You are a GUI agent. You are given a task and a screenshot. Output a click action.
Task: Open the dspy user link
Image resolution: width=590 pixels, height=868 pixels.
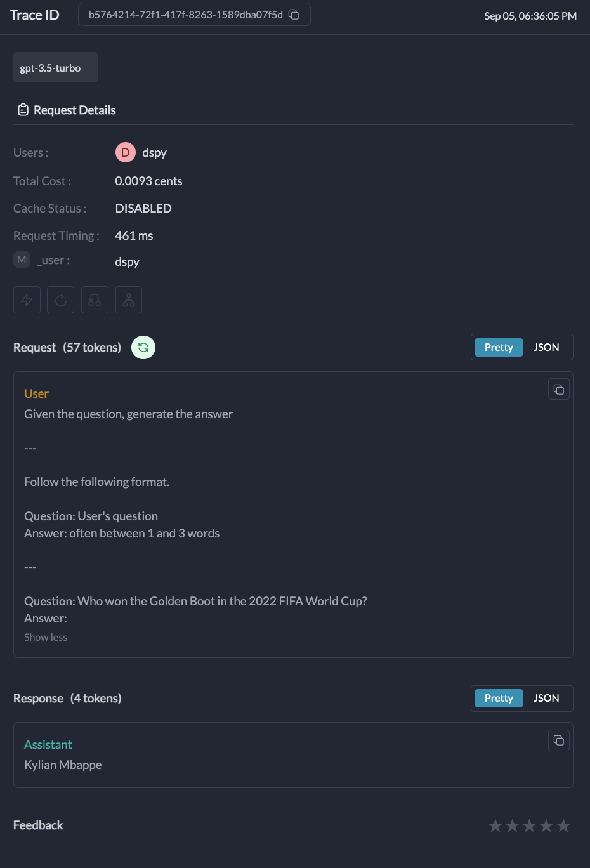tap(154, 152)
